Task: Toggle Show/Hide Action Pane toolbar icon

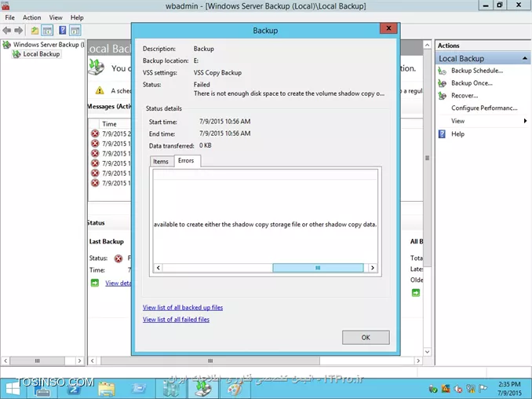Action: [x=75, y=31]
